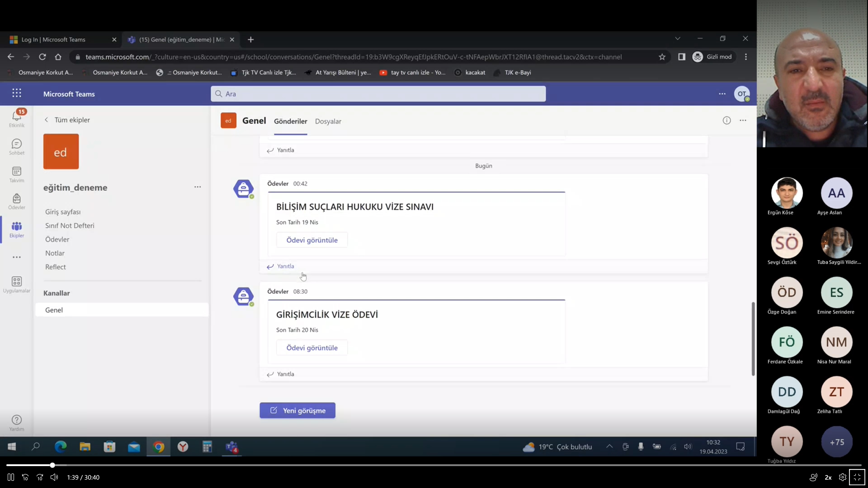This screenshot has width=868, height=488.
Task: Click the conversation vertical scrollbar
Action: [x=753, y=338]
